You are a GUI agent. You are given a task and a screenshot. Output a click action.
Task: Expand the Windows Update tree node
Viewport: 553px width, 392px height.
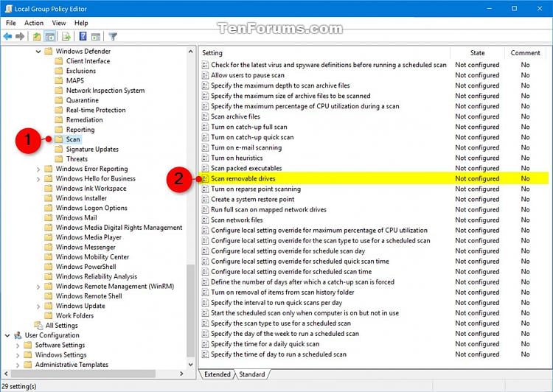coord(38,307)
